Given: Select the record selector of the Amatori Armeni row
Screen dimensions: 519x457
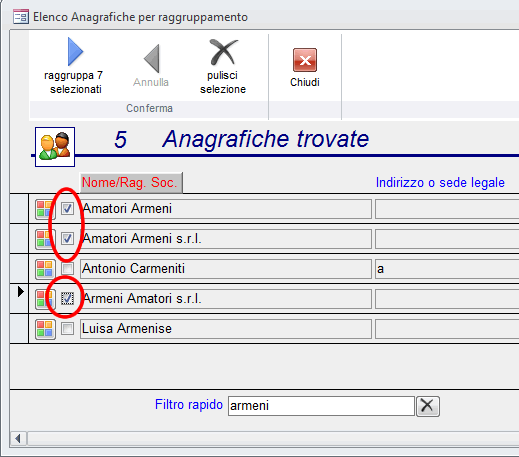Looking at the screenshot, I should coord(19,209).
